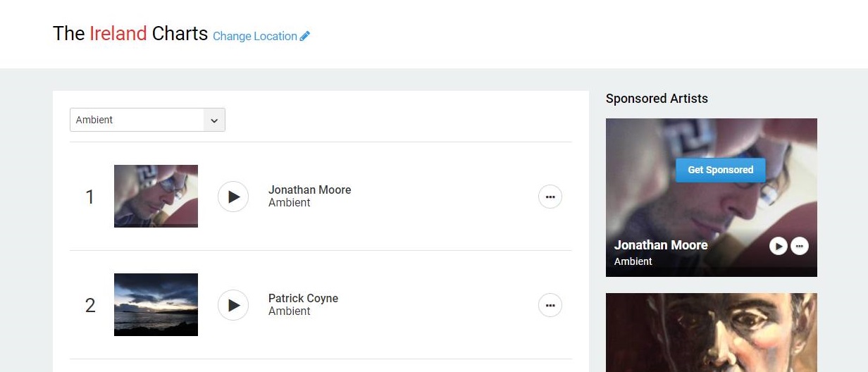Viewport: 868px width, 372px height.
Task: Open Patrick Coyne's sunset thumbnail
Action: tap(156, 304)
